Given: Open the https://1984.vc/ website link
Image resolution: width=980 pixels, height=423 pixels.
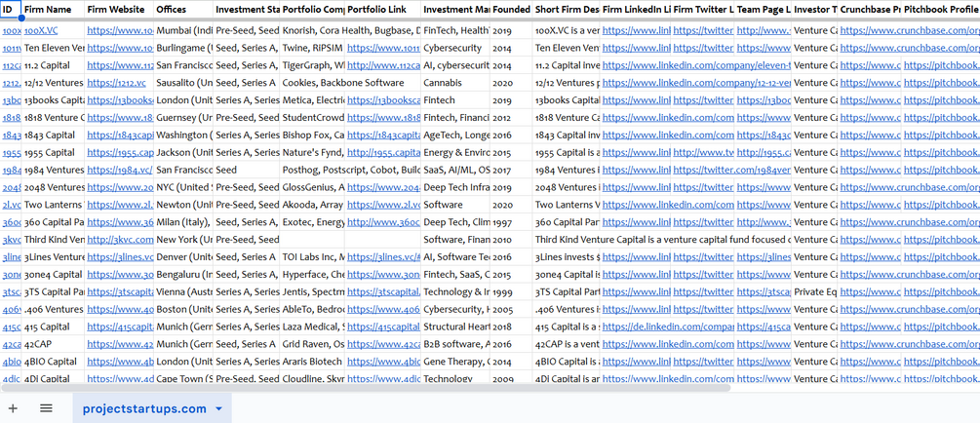Looking at the screenshot, I should pos(119,170).
